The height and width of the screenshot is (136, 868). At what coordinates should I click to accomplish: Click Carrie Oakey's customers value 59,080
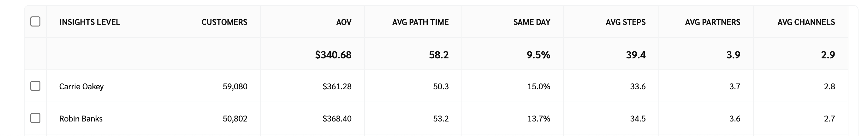point(235,86)
